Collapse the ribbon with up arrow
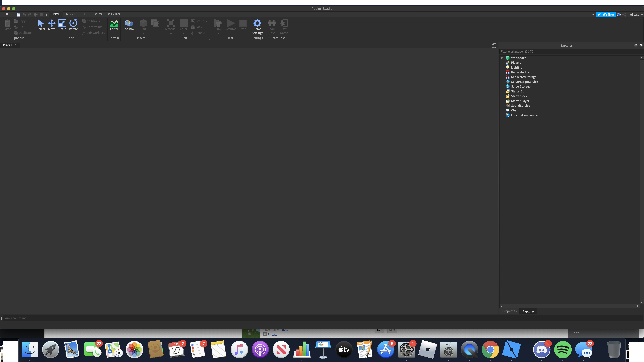The width and height of the screenshot is (644, 362). (x=593, y=14)
